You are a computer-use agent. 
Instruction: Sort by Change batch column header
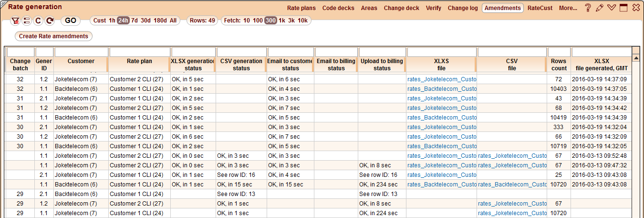(20, 65)
